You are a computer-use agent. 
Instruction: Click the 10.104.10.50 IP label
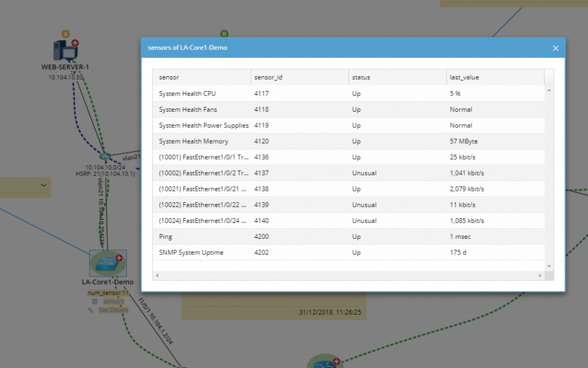tap(66, 77)
